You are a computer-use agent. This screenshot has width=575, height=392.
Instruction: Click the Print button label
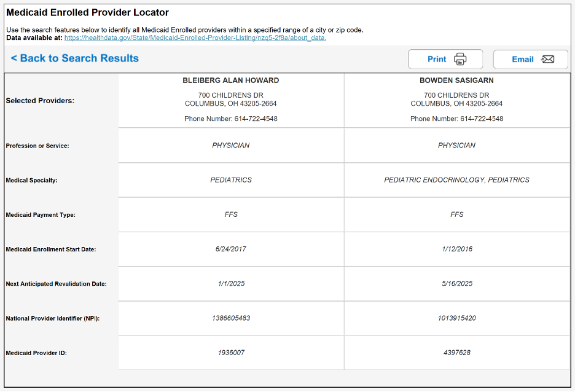point(437,59)
